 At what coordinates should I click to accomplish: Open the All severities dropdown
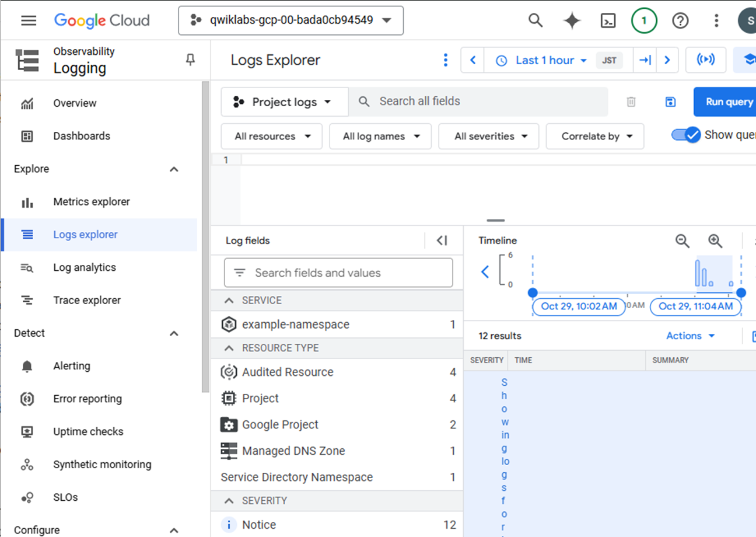coord(489,137)
